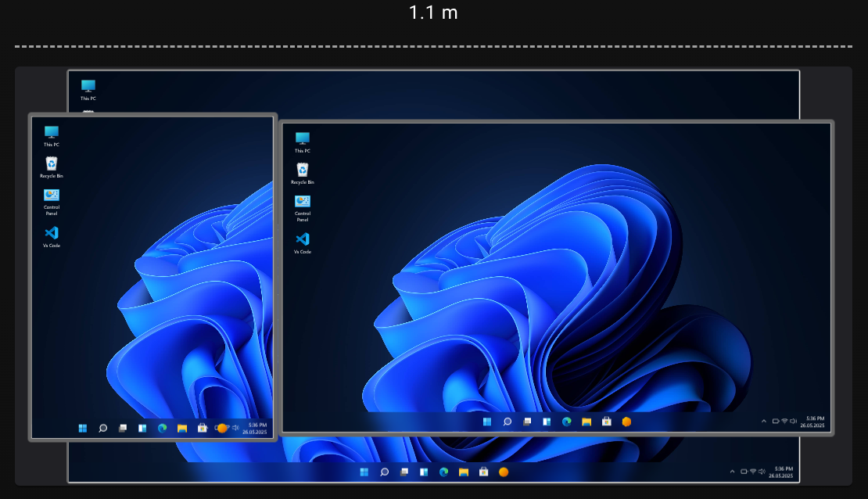This screenshot has width=868, height=499.
Task: Open Task View on left narrow screen taskbar
Action: (x=123, y=428)
